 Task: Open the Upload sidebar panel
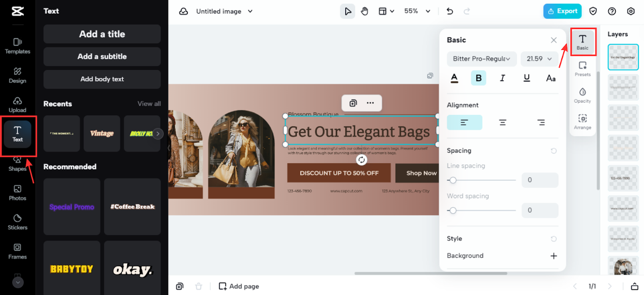[x=18, y=105]
